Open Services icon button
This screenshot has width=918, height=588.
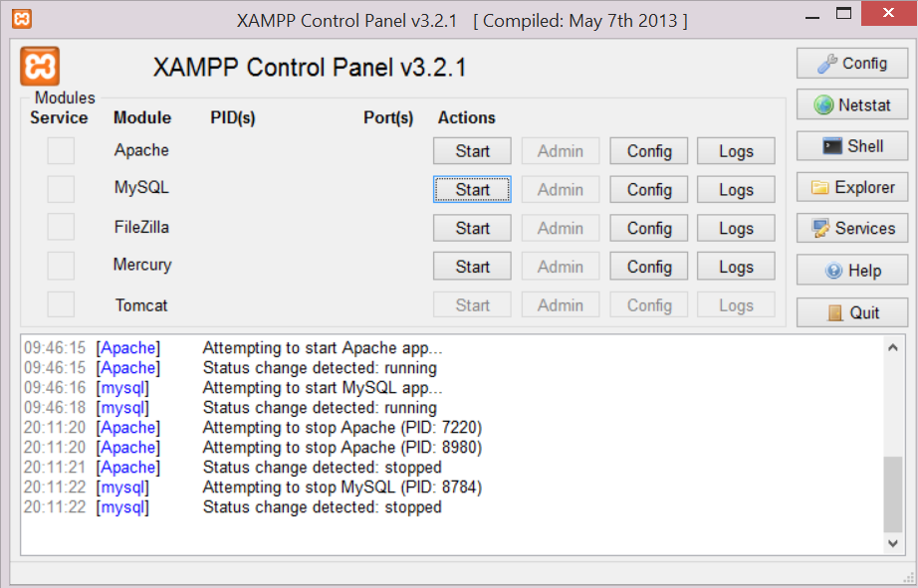852,228
